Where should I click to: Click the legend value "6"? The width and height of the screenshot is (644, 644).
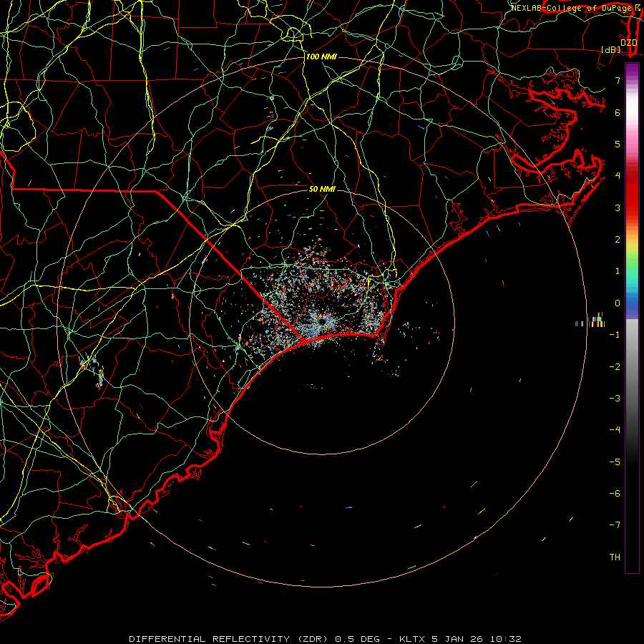(618, 112)
